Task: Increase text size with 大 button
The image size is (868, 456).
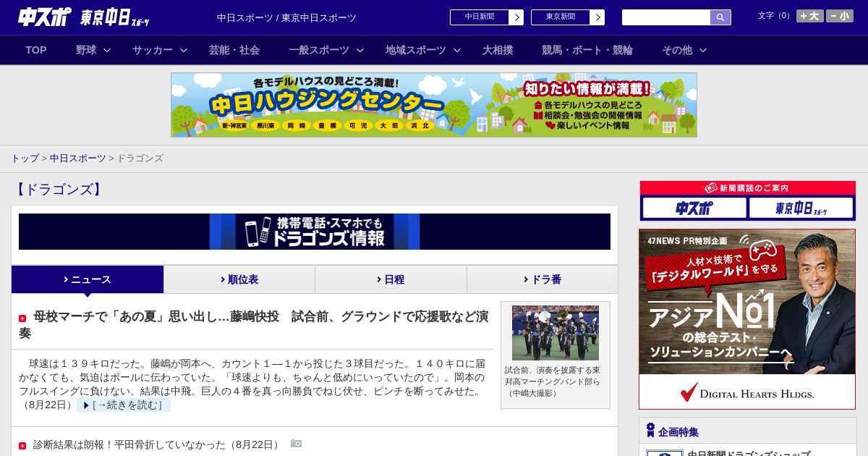Action: [x=810, y=16]
